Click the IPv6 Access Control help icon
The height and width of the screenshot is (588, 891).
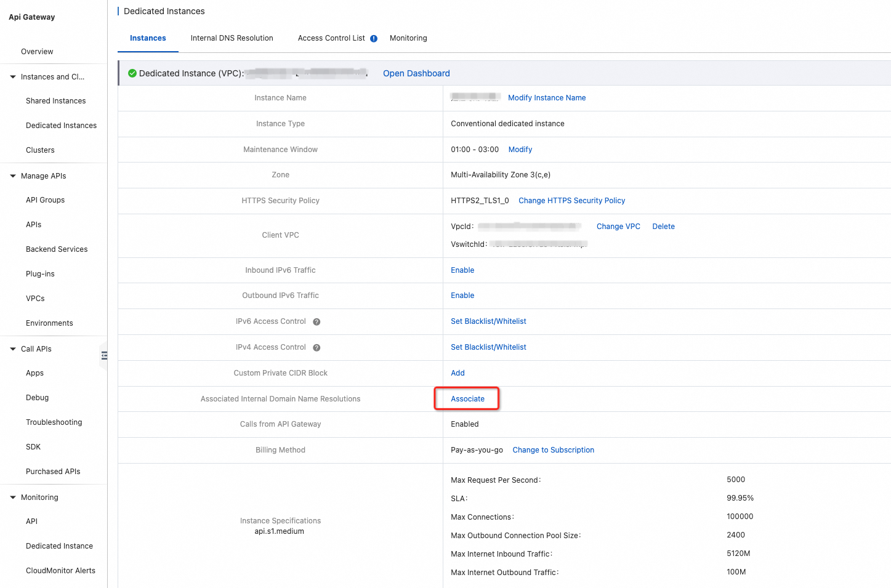coord(316,322)
